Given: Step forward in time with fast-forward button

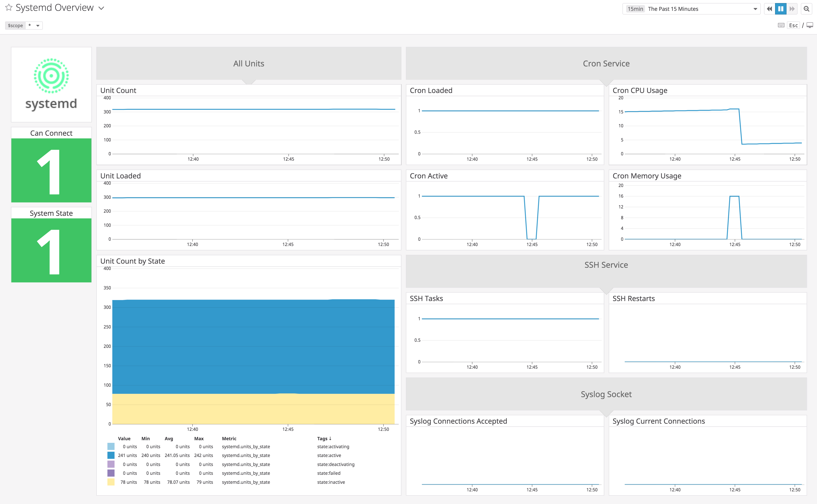Looking at the screenshot, I should point(792,9).
